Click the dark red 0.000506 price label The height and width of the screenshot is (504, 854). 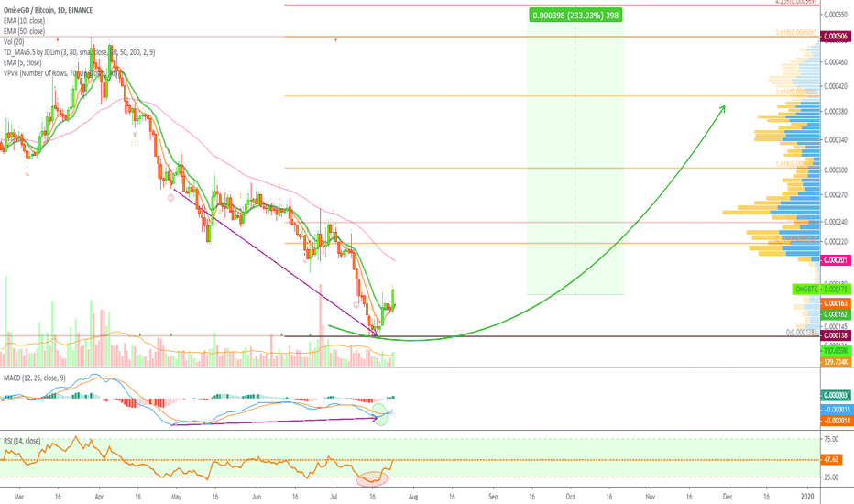coord(836,37)
